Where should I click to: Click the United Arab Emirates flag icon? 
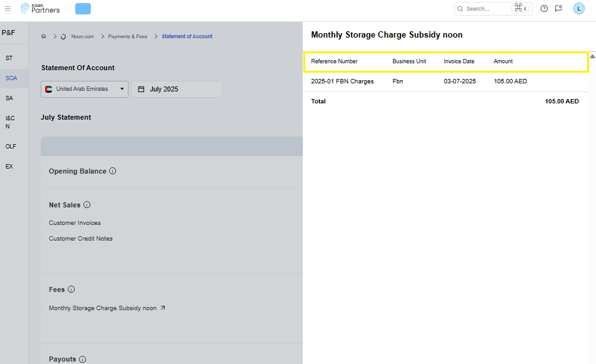[x=49, y=90]
